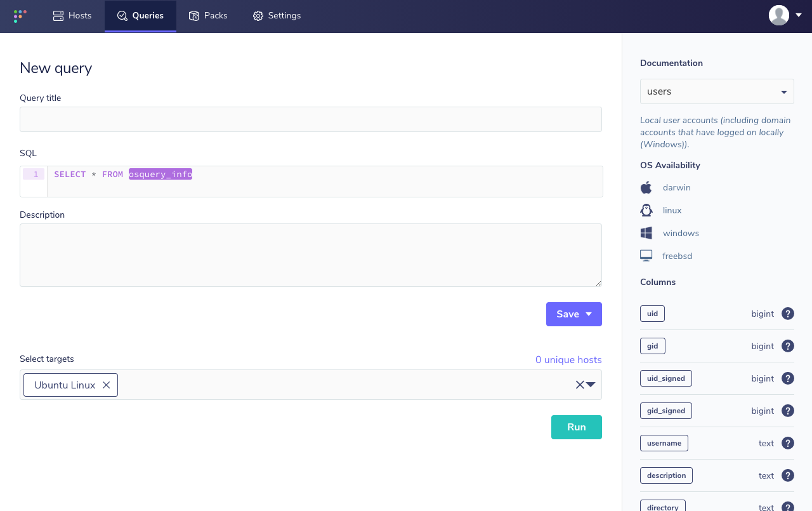The width and height of the screenshot is (812, 511).
Task: View help for the username column
Action: pyautogui.click(x=787, y=442)
